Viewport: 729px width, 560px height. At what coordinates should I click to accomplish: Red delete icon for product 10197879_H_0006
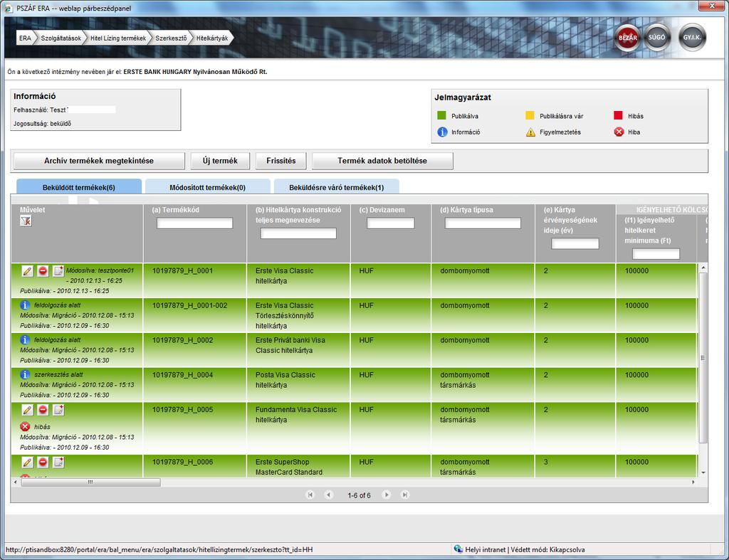pos(43,463)
